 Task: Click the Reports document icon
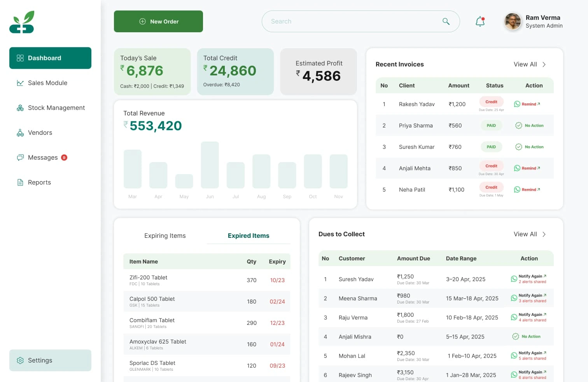[x=20, y=182]
